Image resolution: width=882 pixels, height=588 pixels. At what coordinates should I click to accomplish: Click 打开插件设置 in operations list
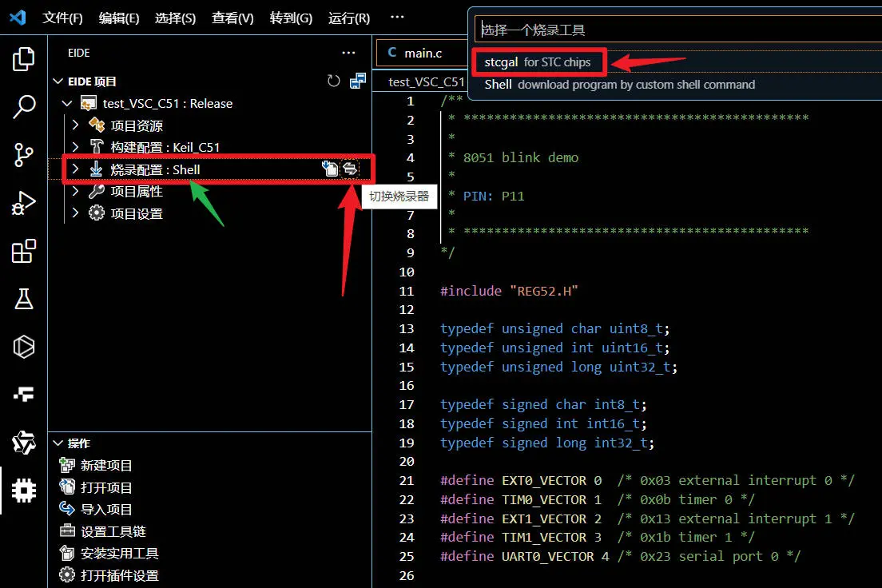[119, 576]
